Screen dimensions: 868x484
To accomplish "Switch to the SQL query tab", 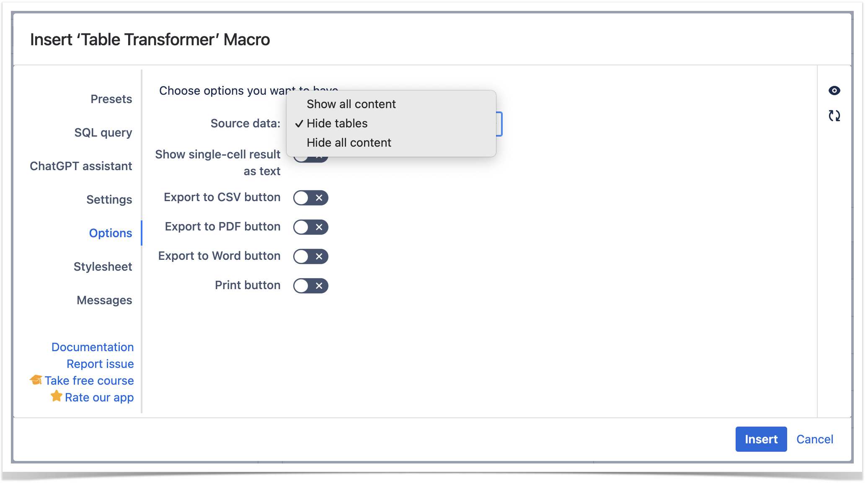I will (x=103, y=132).
